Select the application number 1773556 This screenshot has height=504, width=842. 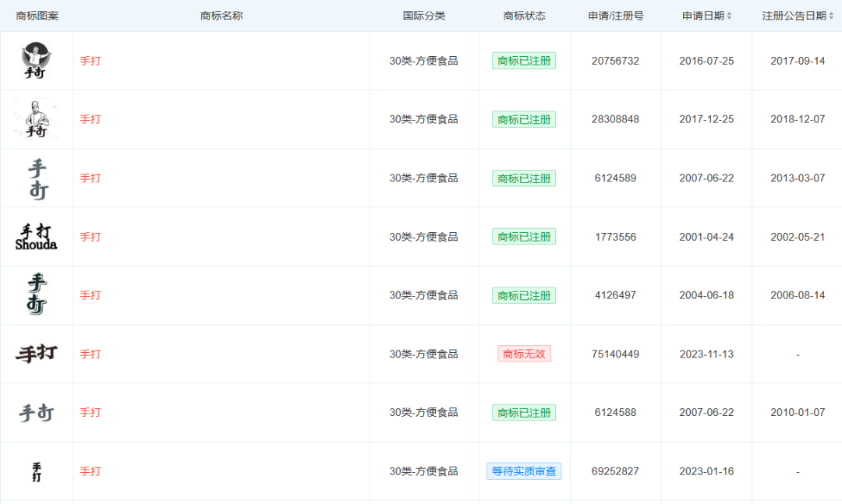tap(615, 237)
